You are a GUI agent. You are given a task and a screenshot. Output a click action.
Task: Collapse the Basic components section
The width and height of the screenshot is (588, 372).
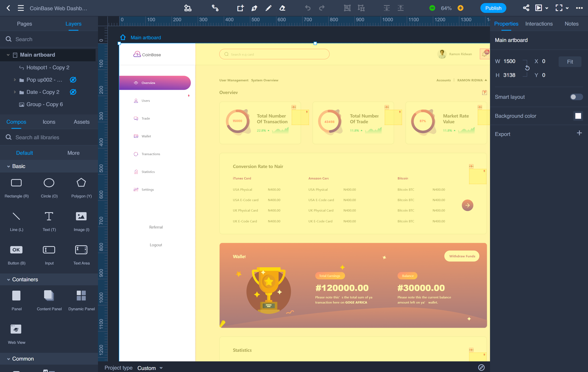[x=9, y=166]
